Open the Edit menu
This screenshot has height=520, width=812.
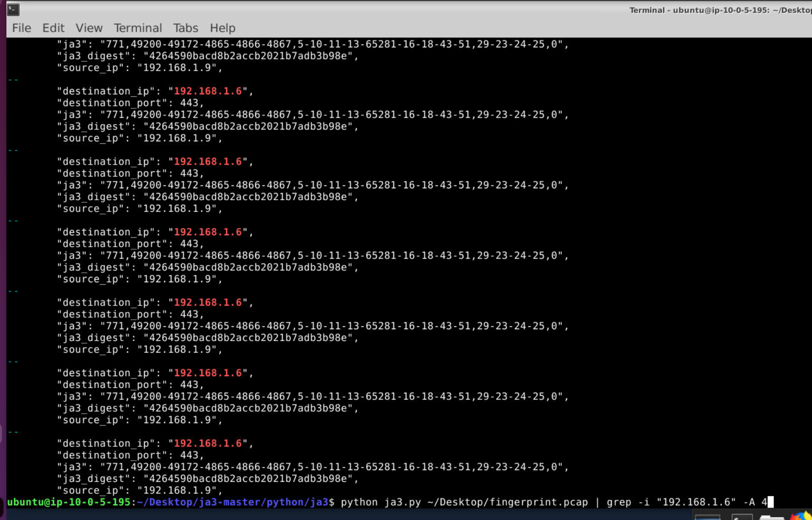53,28
